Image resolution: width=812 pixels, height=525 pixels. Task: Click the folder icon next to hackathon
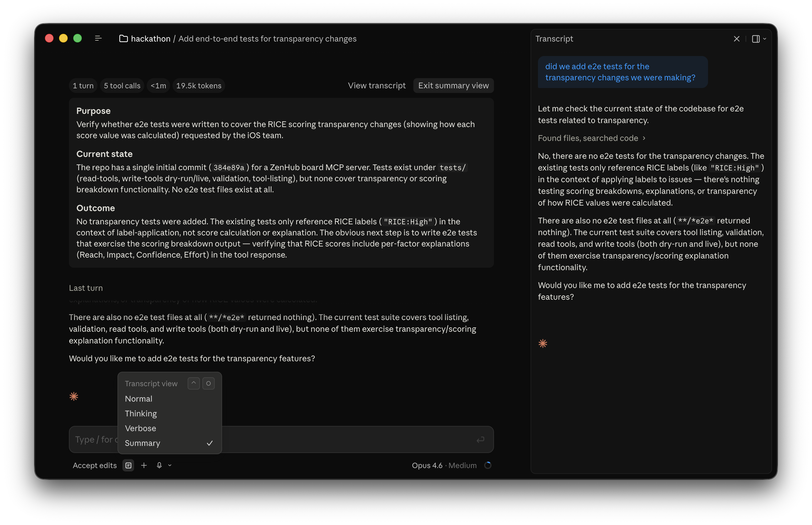(x=123, y=38)
